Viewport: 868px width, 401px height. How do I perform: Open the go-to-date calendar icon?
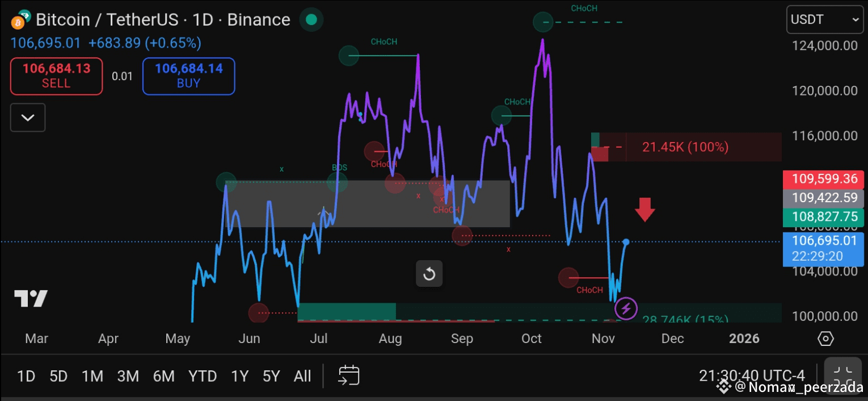coord(349,375)
